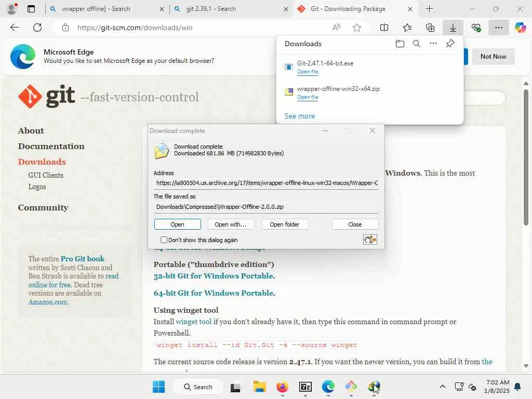Open Community in git sidebar
The height and width of the screenshot is (399, 532).
click(43, 207)
